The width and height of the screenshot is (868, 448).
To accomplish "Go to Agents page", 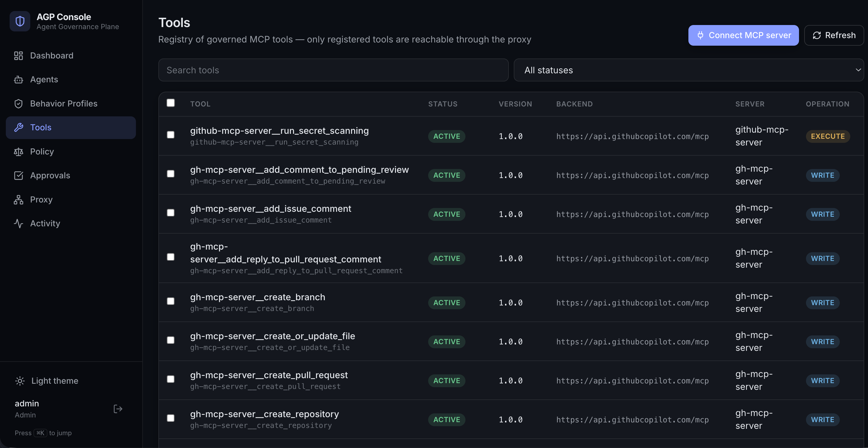I will 71,79.
